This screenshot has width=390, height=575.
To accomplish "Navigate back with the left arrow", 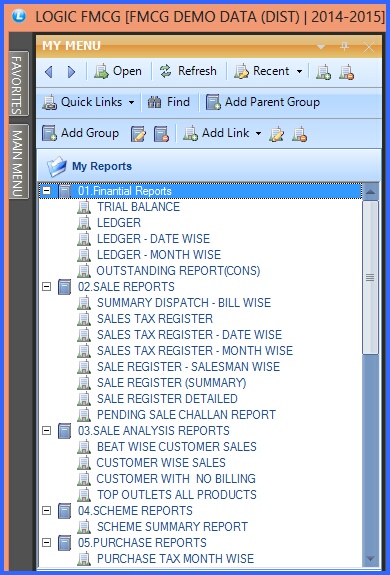I will click(48, 72).
